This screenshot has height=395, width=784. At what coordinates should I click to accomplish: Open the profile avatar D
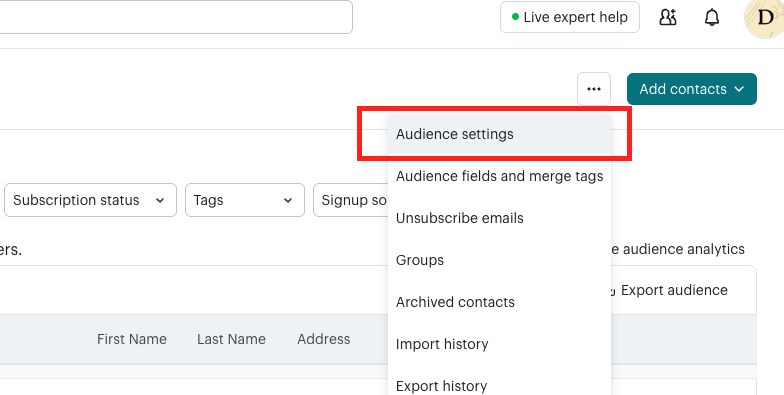click(764, 18)
